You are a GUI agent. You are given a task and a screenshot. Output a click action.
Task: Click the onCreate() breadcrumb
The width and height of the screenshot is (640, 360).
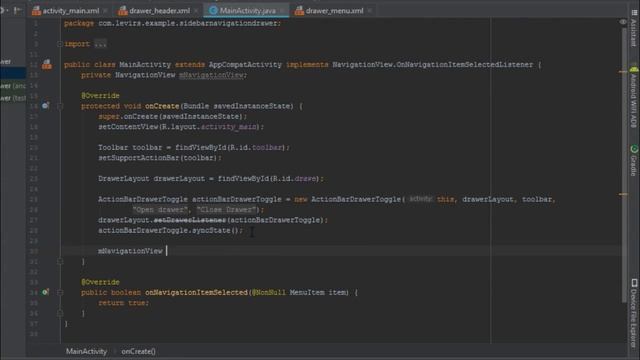(138, 351)
